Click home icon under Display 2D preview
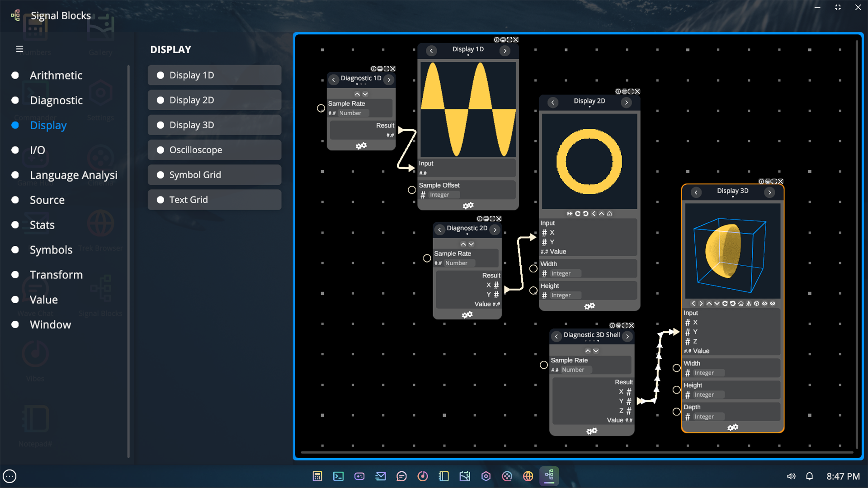Image resolution: width=868 pixels, height=488 pixels. [609, 214]
